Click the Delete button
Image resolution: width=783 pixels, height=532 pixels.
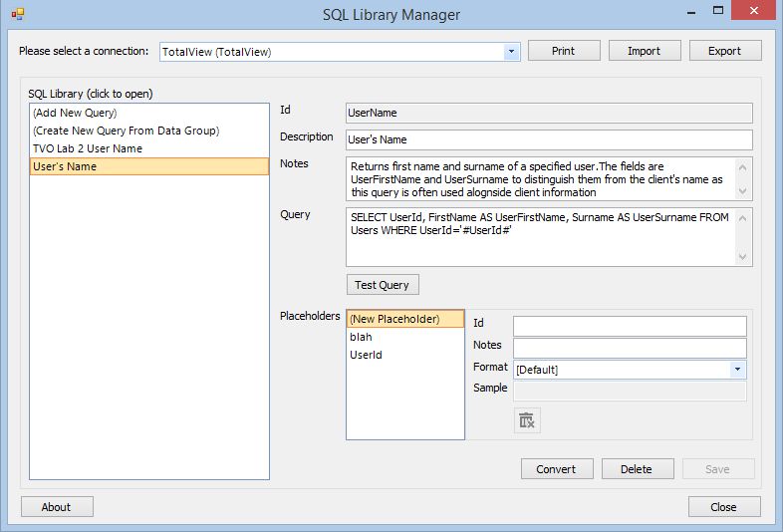click(x=638, y=469)
